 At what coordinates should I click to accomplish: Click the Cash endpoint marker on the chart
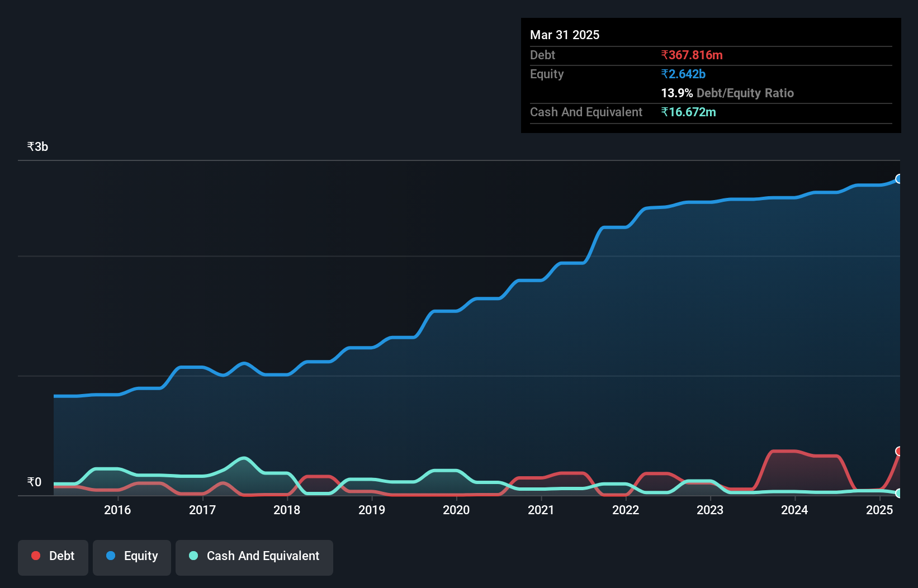[899, 494]
